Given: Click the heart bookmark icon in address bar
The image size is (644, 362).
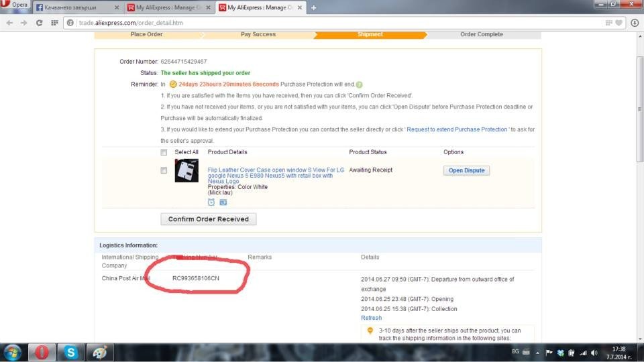Looking at the screenshot, I should tap(619, 22).
